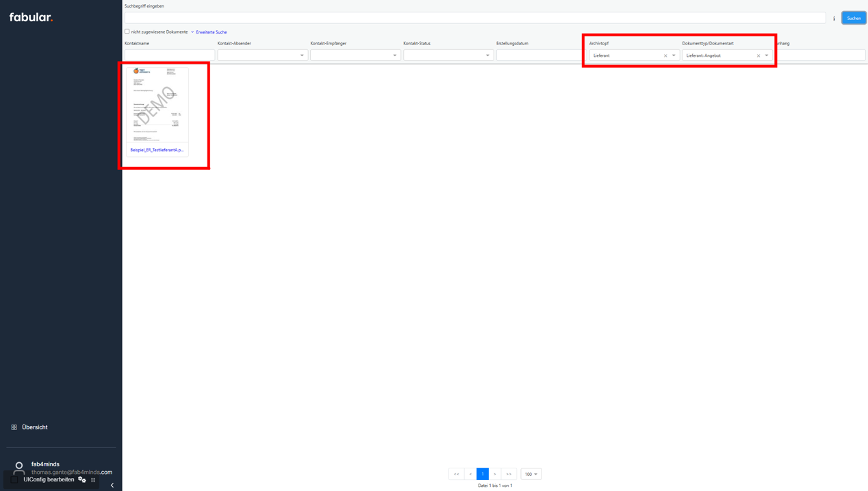
Task: Clear the Lieferant filter with the X icon
Action: point(664,55)
